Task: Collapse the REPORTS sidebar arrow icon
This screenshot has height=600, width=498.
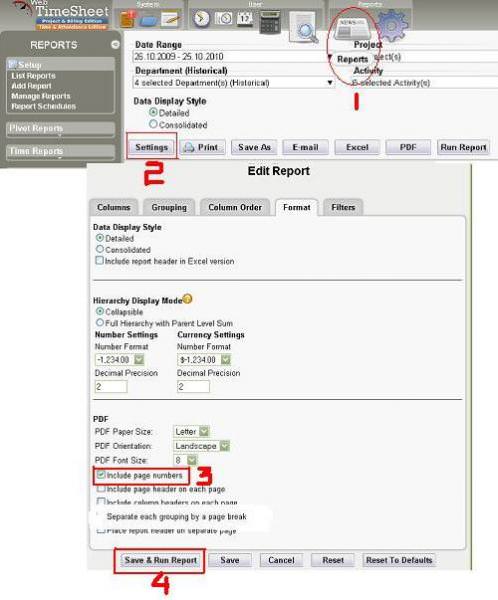Action: (x=115, y=45)
